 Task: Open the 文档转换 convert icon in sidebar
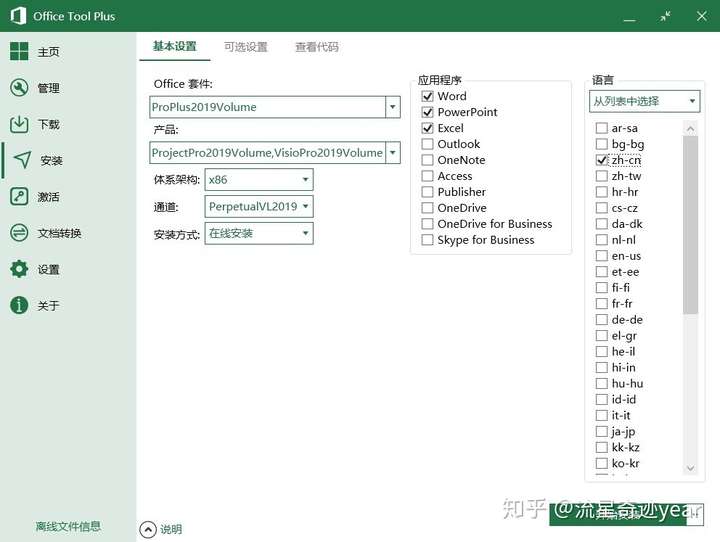click(19, 233)
